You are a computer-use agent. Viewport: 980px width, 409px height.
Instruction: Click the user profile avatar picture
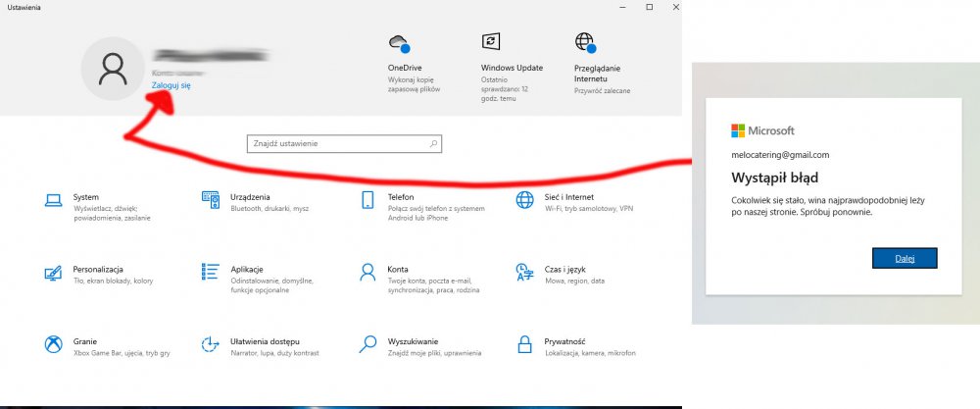[114, 68]
